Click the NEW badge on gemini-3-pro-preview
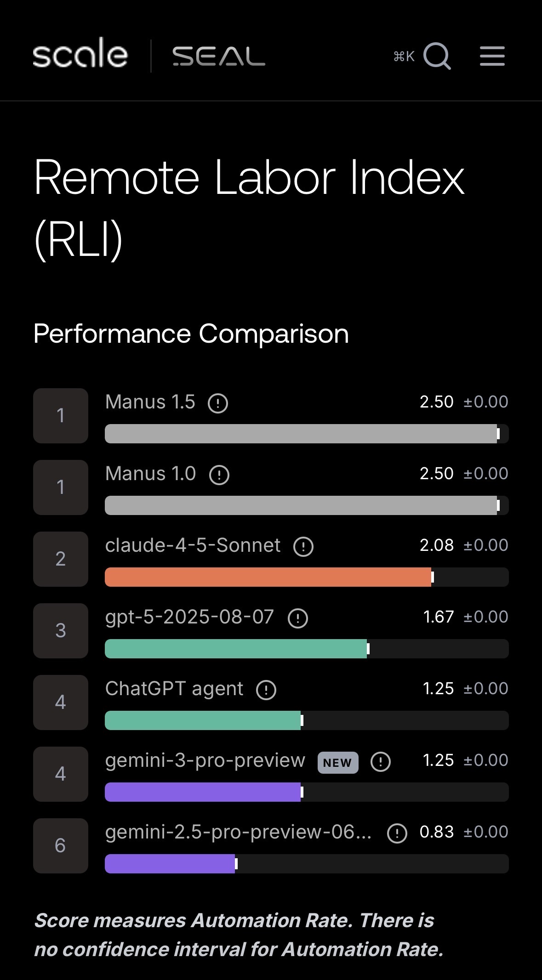This screenshot has height=980, width=542. click(337, 763)
